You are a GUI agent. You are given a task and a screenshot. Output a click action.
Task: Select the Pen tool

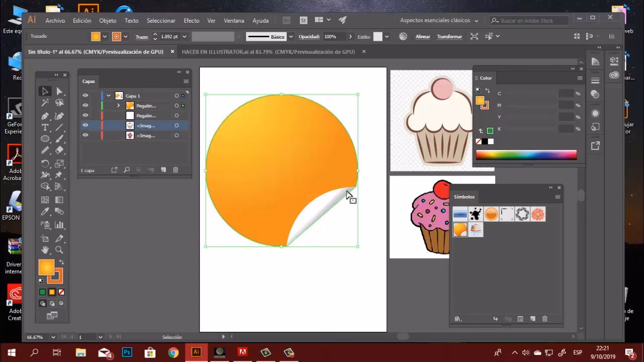click(45, 116)
